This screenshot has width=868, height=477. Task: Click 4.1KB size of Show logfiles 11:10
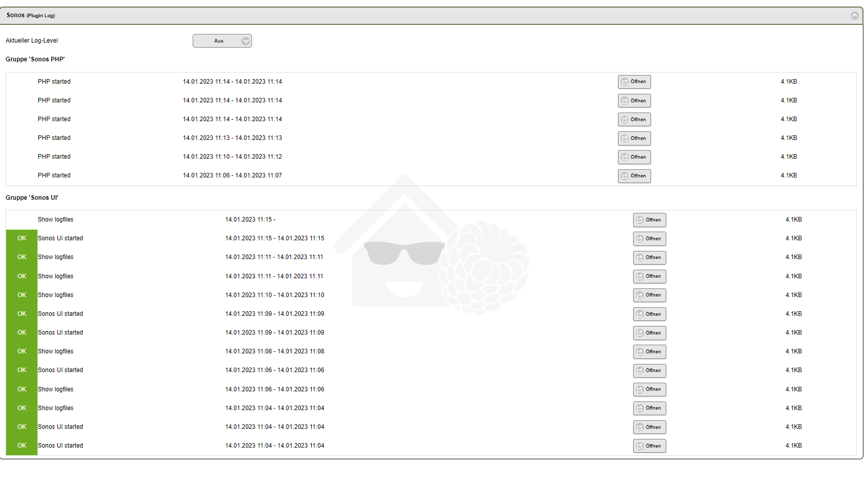pos(794,295)
